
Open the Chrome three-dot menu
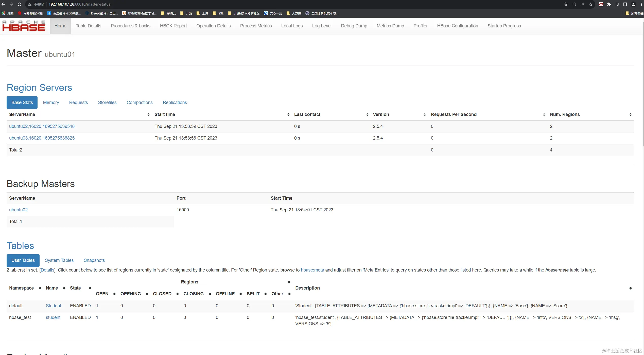pyautogui.click(x=641, y=4)
